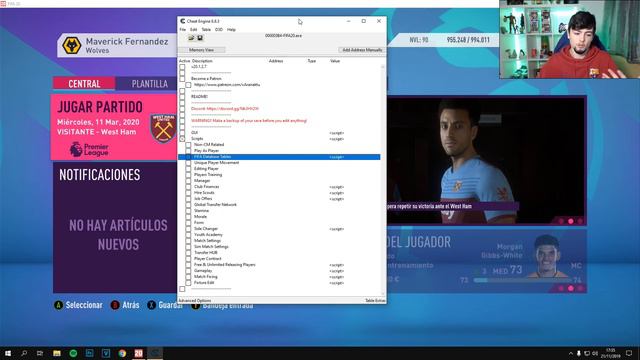640x360 pixels.
Task: Open the Edit menu in Cheat Engine
Action: coord(193,30)
